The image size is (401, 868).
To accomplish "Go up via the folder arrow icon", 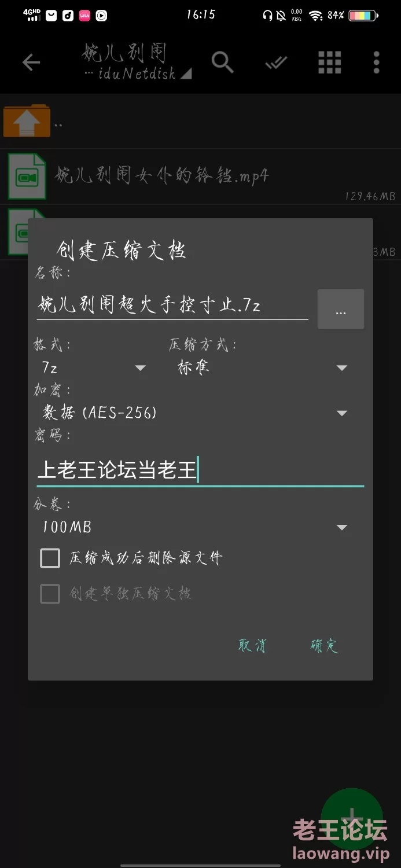I will 27,121.
